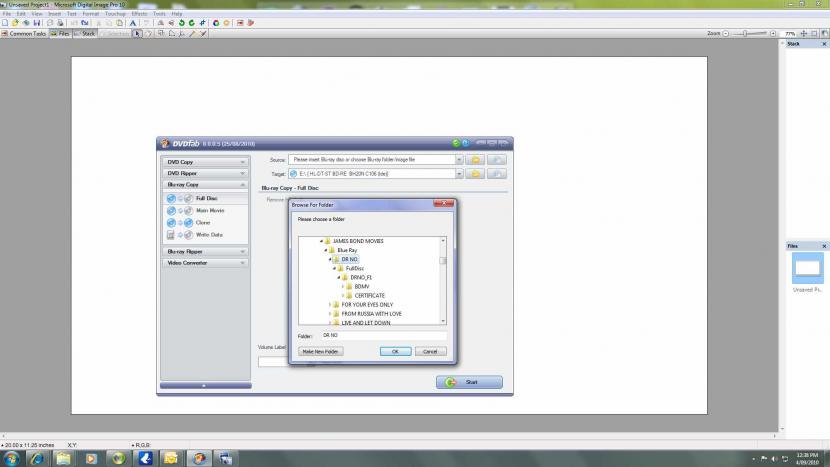Image resolution: width=830 pixels, height=467 pixels.
Task: Select Clone mode in Blu-ray Copy
Action: tap(205, 222)
